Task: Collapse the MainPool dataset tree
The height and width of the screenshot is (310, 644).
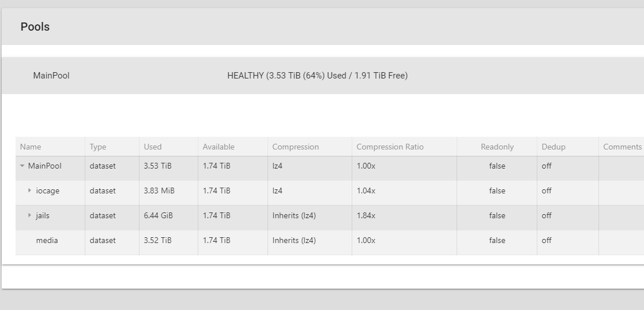Action: 22,166
